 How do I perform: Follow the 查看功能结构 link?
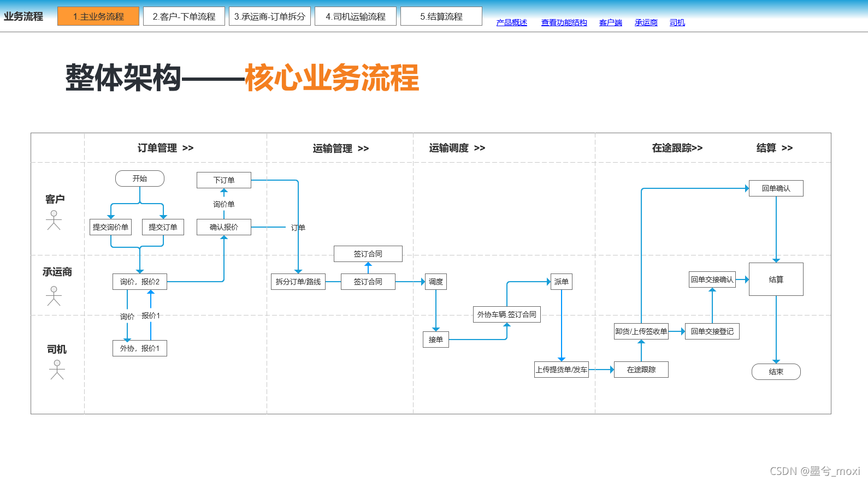tap(564, 22)
